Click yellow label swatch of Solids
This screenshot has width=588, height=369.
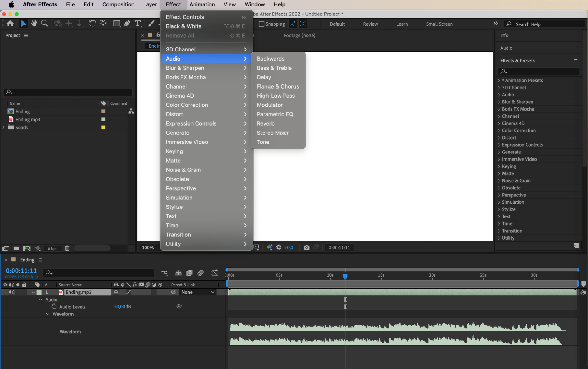point(103,127)
